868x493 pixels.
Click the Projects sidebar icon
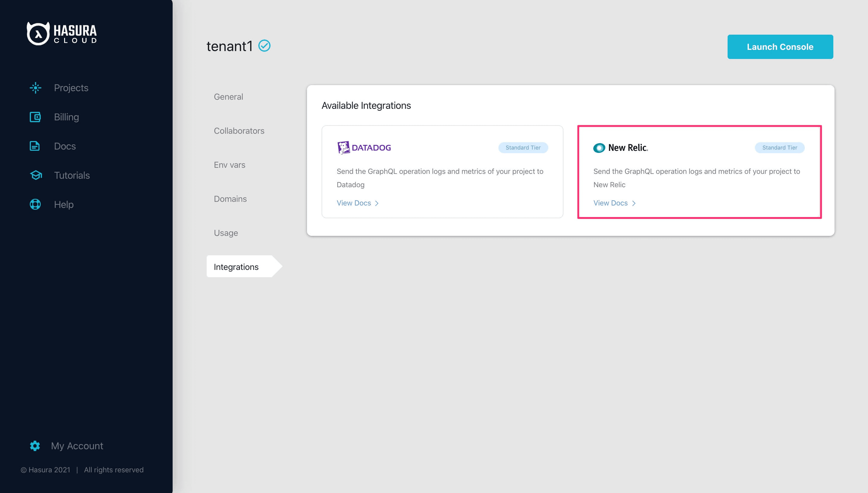[x=35, y=88]
